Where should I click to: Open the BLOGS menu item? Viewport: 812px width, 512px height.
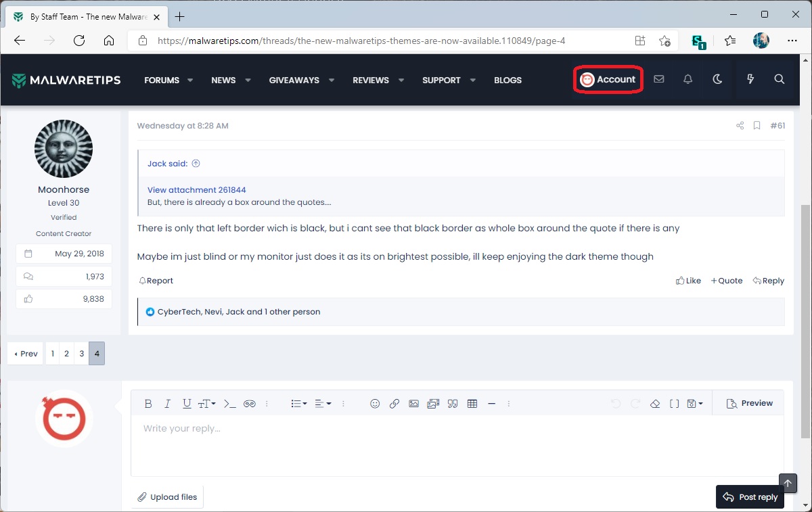pos(508,80)
